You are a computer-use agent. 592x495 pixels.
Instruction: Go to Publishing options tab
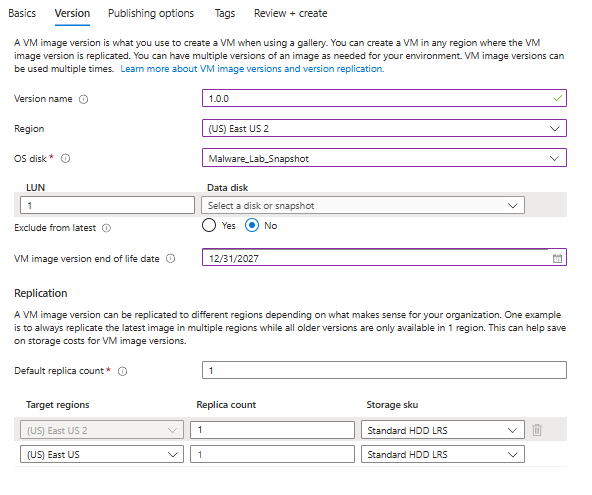coord(151,13)
